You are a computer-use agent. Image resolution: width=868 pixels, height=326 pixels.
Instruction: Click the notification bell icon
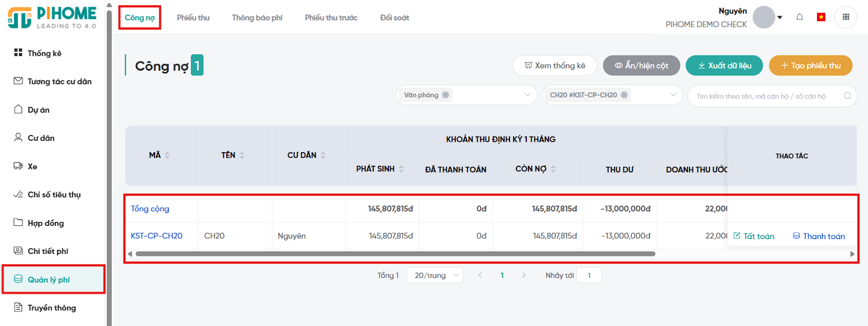tap(799, 17)
